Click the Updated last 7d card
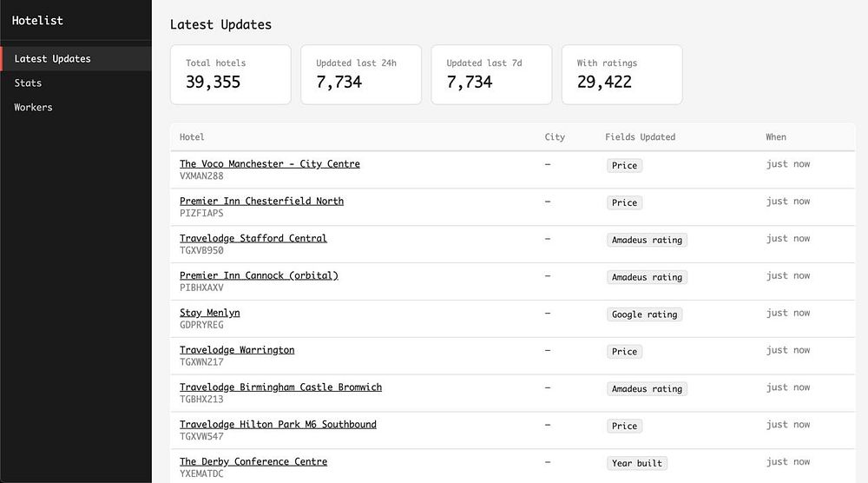 (x=490, y=75)
